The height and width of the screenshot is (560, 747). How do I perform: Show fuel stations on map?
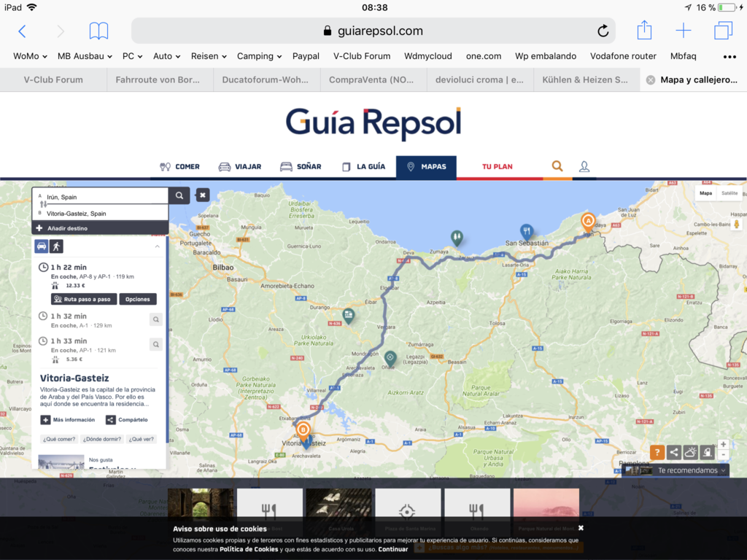pos(707,452)
